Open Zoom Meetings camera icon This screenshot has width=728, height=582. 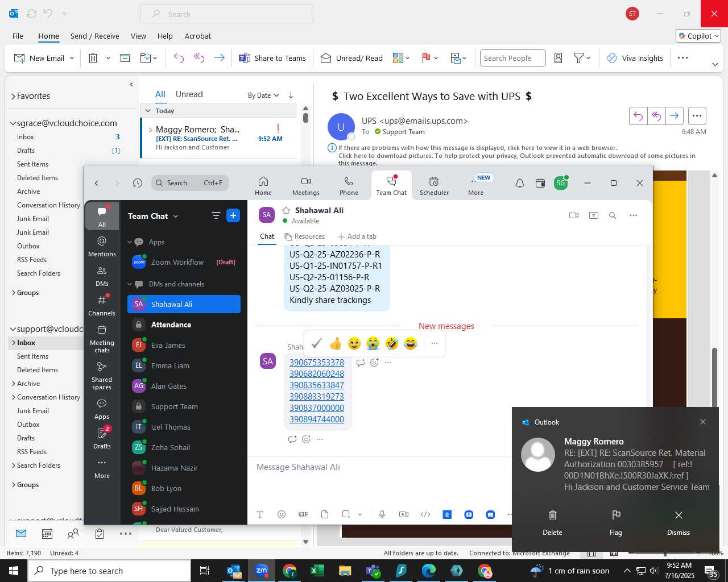tap(306, 181)
